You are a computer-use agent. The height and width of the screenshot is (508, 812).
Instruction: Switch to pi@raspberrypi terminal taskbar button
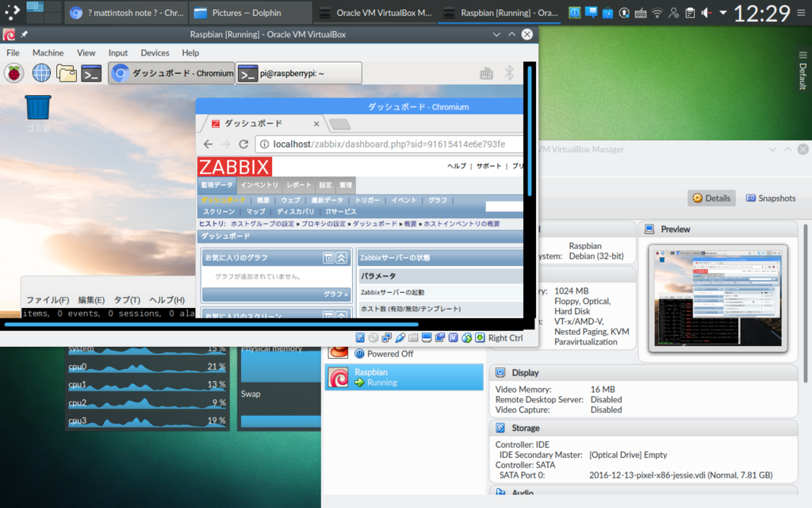tap(299, 74)
